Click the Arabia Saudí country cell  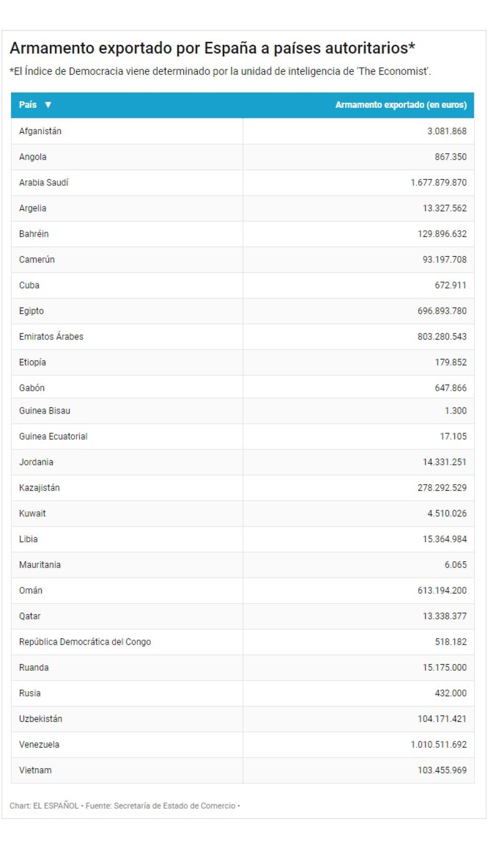(44, 183)
